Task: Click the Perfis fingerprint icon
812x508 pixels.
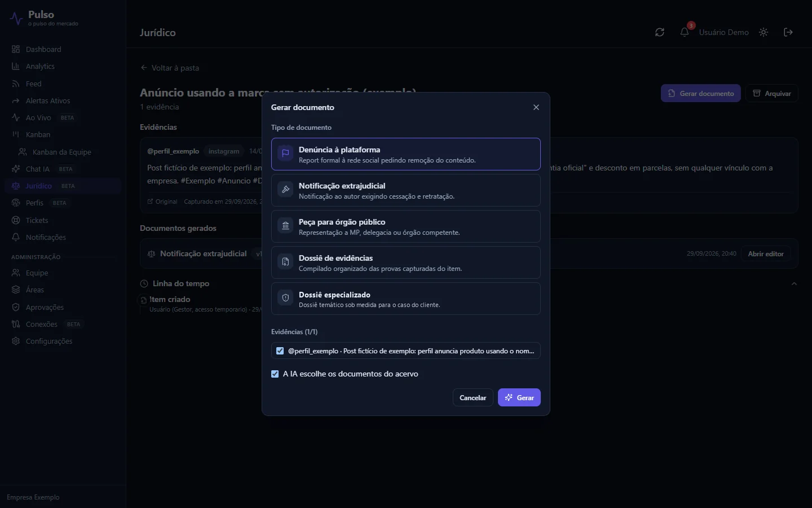Action: point(16,203)
